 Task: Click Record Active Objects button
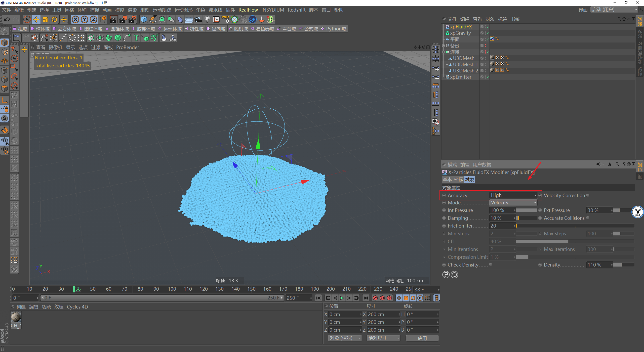(x=375, y=298)
